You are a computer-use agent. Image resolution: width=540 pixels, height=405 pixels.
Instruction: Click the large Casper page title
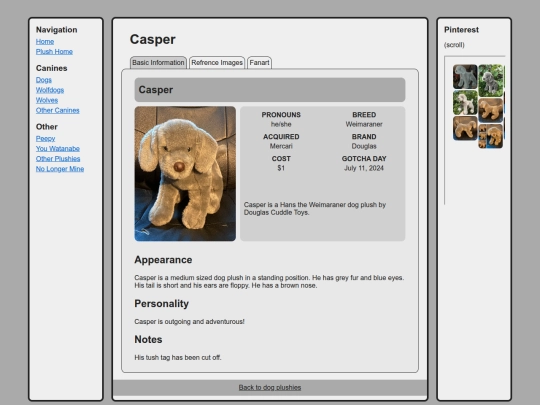point(153,39)
